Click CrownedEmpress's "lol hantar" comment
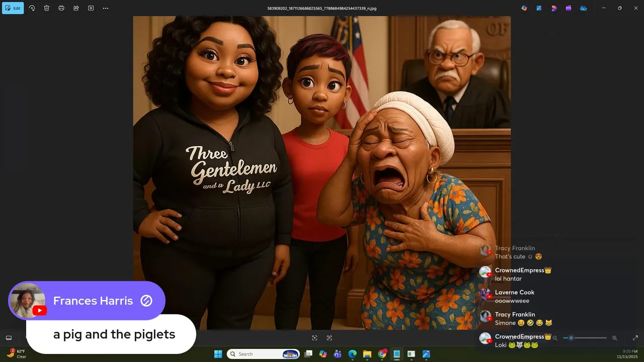The image size is (644, 362). coord(508,279)
